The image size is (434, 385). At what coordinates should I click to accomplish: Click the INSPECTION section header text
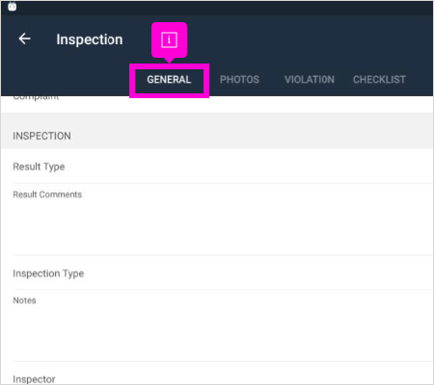(x=42, y=136)
